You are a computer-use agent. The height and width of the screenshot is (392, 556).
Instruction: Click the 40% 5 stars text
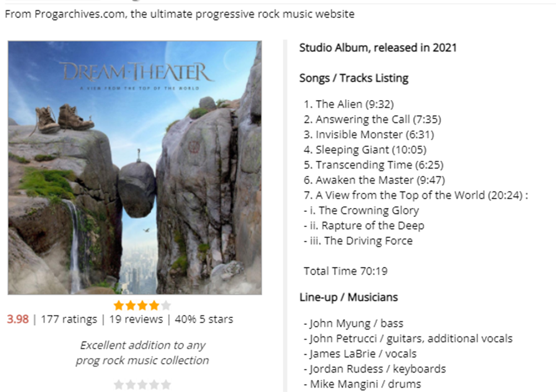[x=204, y=319]
